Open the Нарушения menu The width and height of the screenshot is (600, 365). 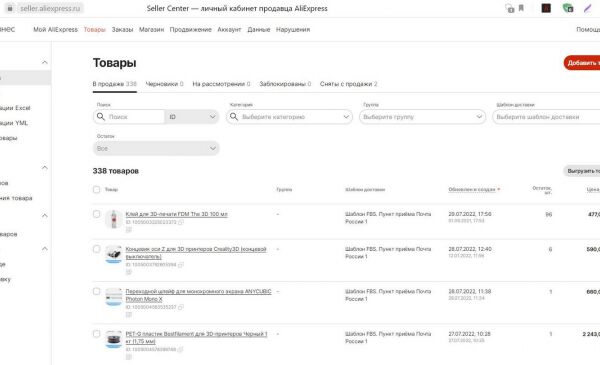(x=293, y=29)
